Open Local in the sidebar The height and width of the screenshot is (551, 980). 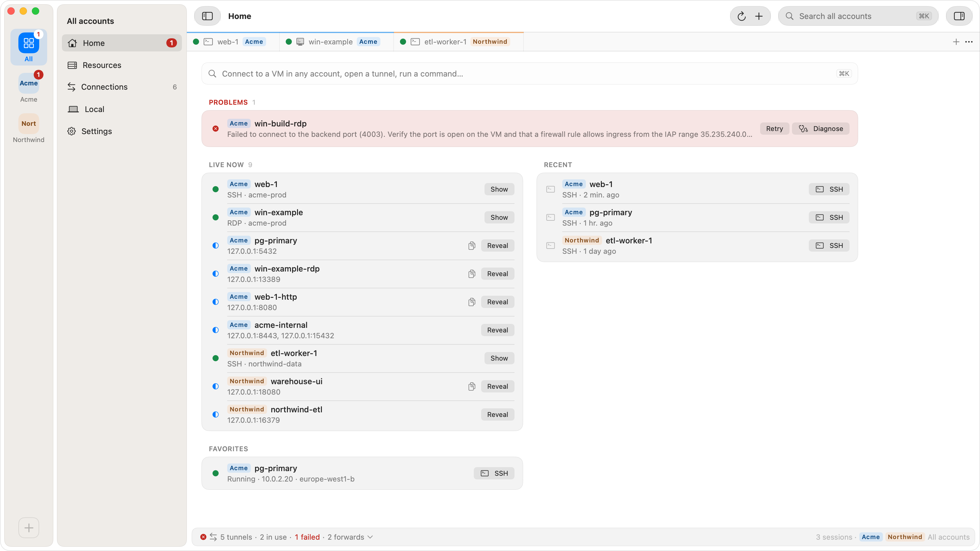[x=122, y=109]
